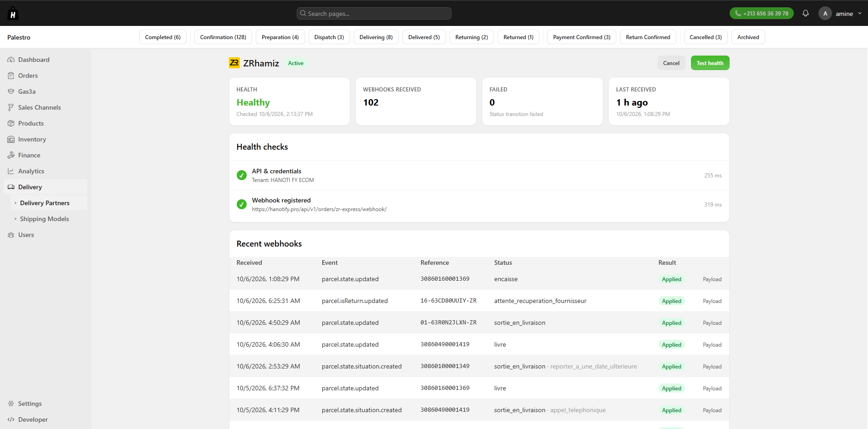View Payload for encaisse webhook row

coord(712,279)
